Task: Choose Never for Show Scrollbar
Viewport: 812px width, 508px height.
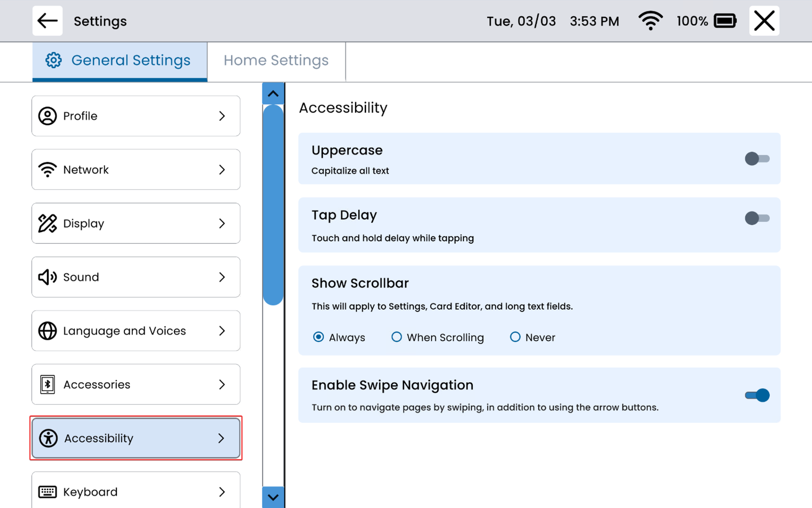Action: (x=515, y=337)
